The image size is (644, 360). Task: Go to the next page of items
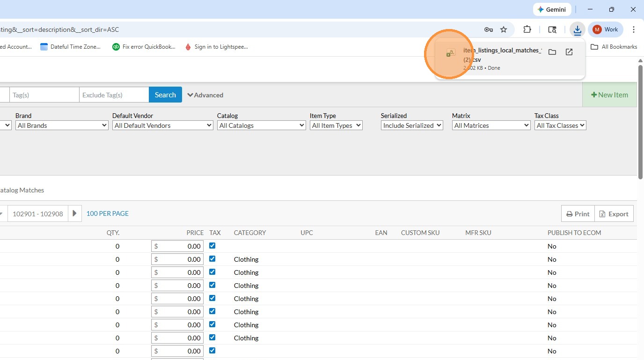(75, 213)
